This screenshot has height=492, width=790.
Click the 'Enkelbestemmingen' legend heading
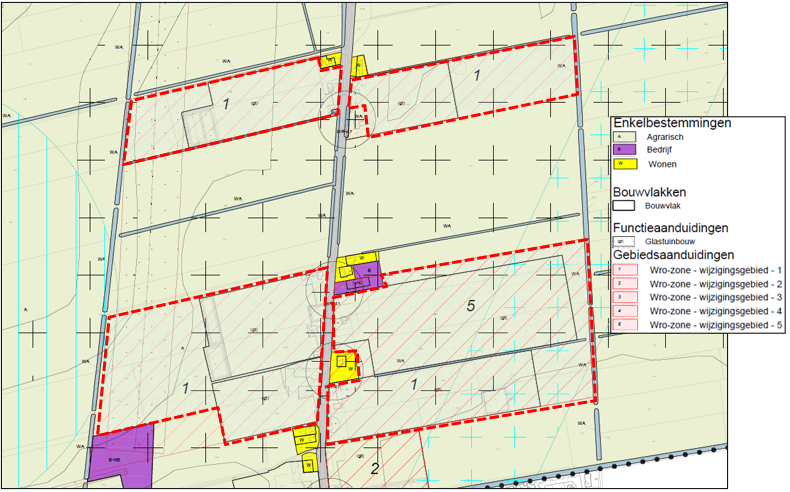[x=672, y=123]
